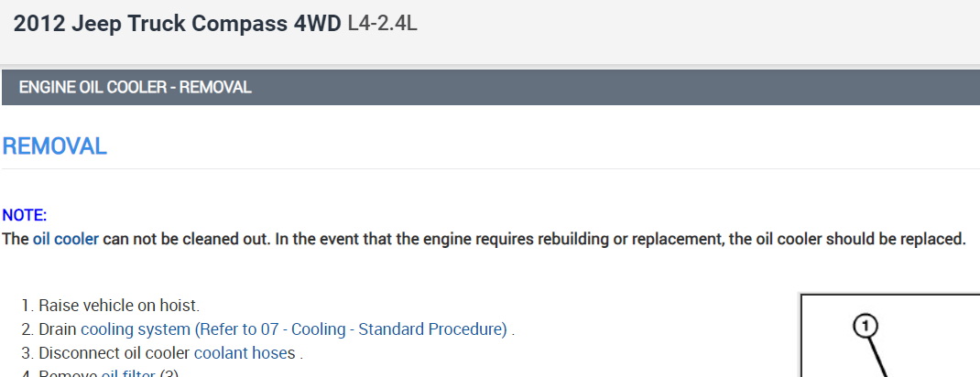The height and width of the screenshot is (377, 980).
Task: Click callout number 1 in the diagram
Action: point(866,325)
